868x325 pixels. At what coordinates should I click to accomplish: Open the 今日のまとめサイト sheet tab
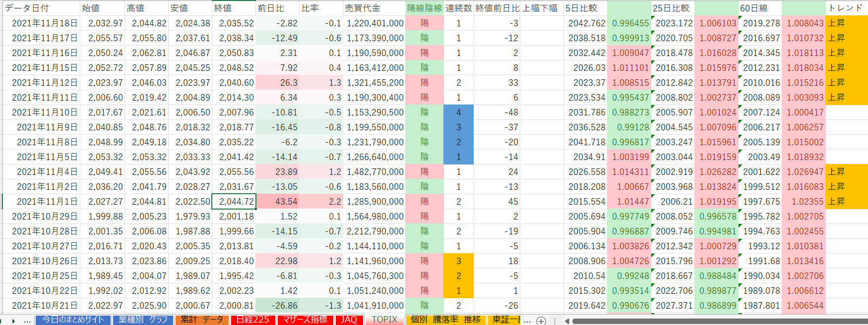73,320
